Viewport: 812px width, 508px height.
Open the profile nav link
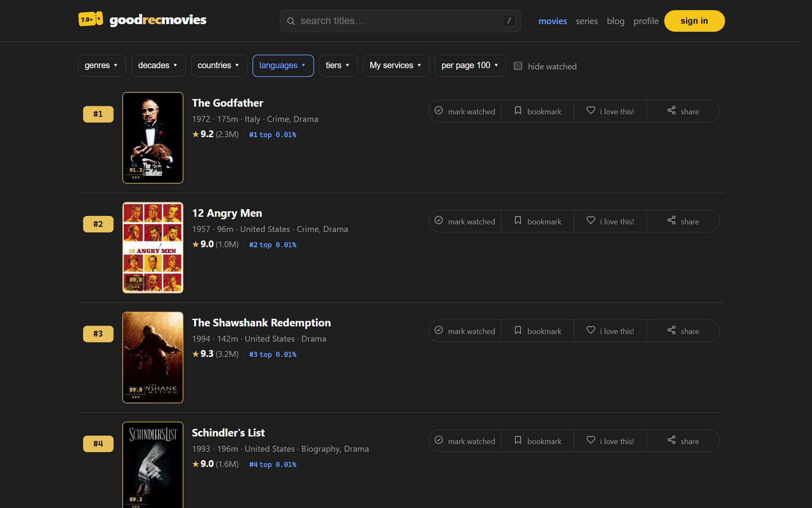click(x=646, y=21)
